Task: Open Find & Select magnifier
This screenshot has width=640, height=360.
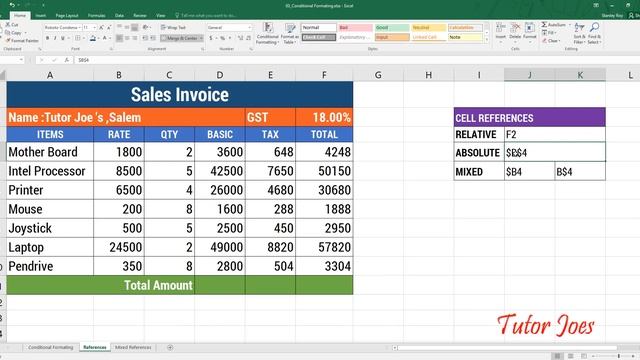Action: [594, 33]
